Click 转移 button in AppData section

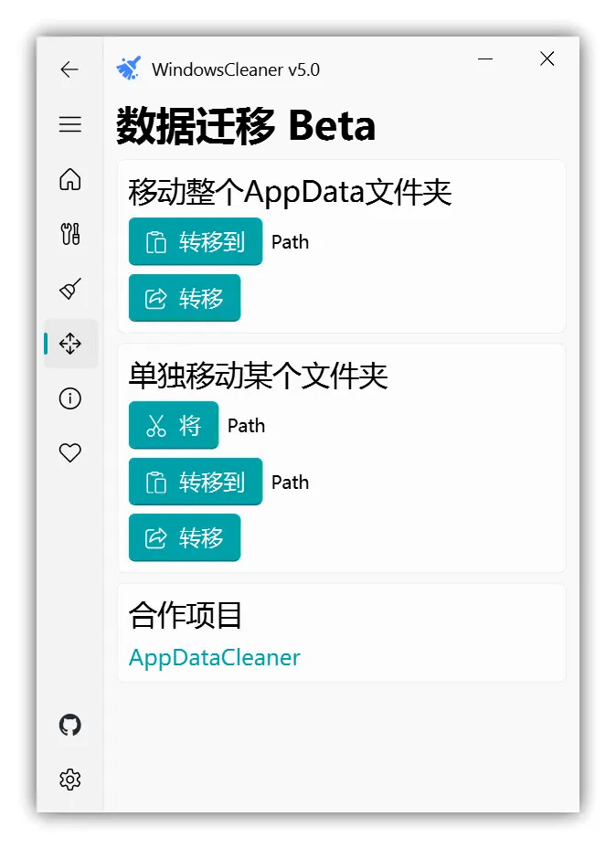tap(185, 298)
